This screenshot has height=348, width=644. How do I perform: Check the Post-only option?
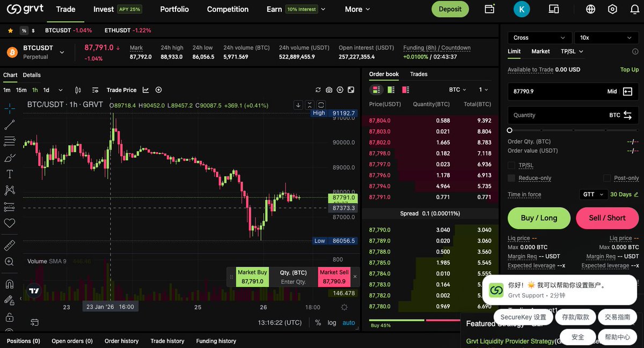(607, 178)
